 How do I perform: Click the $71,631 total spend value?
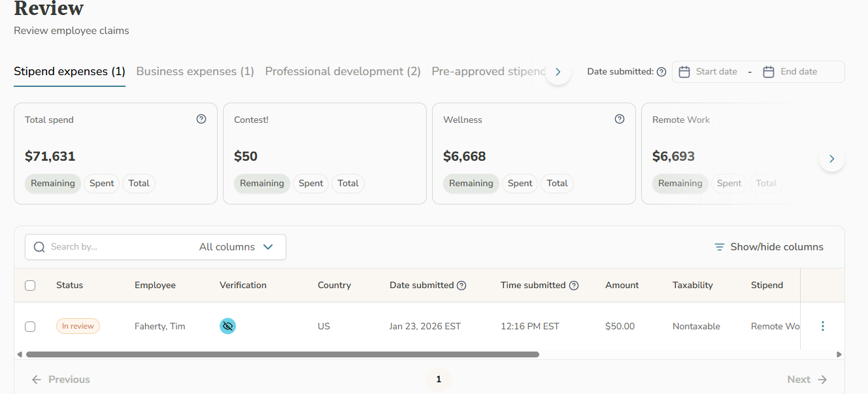tap(50, 157)
